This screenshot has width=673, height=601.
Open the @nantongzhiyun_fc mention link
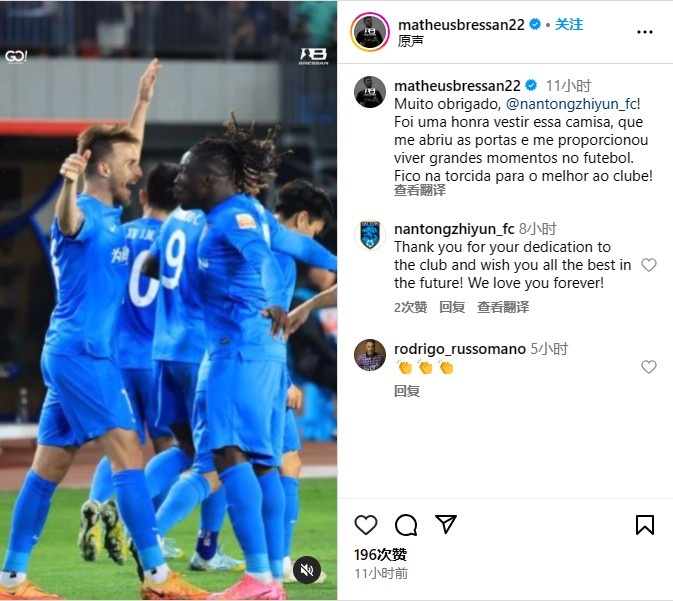[571, 104]
